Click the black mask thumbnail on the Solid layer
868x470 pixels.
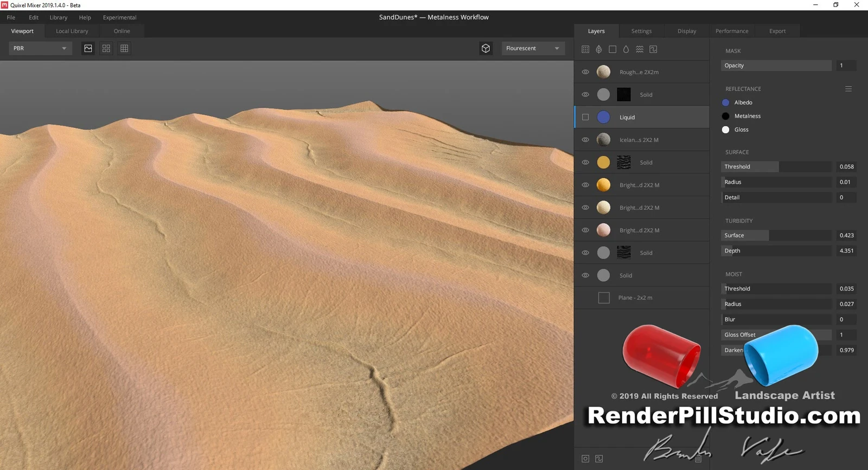(x=624, y=95)
